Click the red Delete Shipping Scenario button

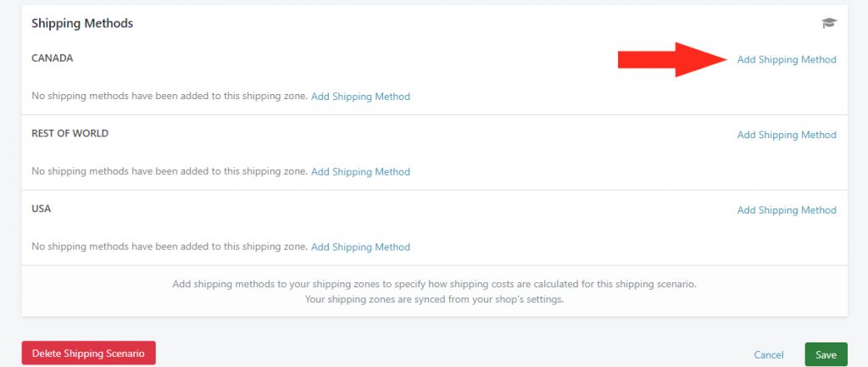coord(88,353)
